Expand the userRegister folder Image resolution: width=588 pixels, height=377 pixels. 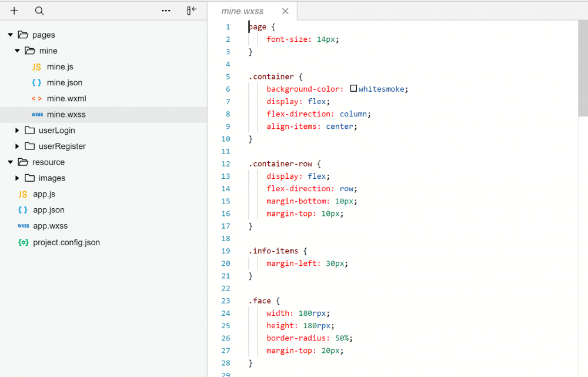pyautogui.click(x=17, y=146)
